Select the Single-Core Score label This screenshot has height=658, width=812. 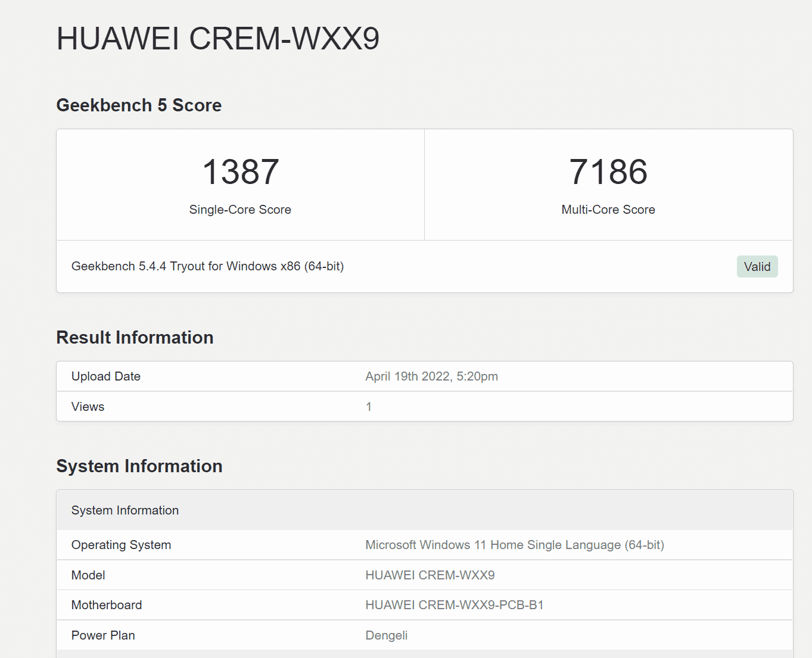pos(240,210)
